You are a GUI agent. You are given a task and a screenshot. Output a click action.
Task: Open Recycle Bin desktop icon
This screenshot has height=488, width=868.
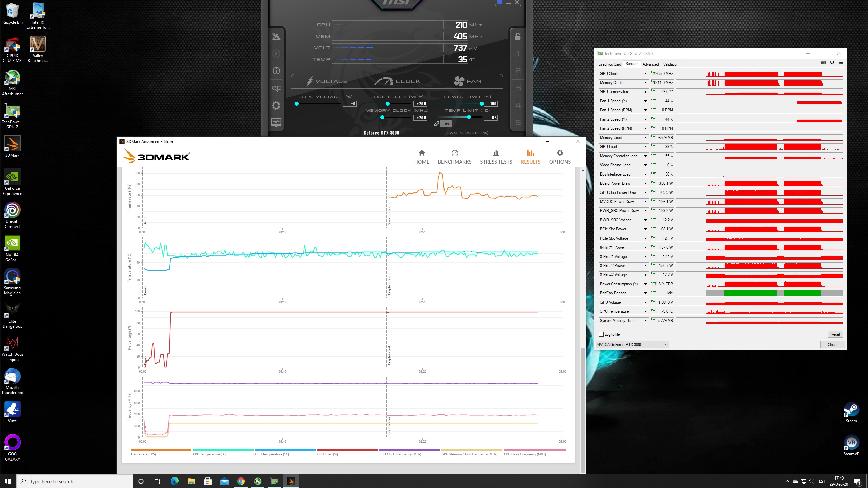[x=13, y=14]
